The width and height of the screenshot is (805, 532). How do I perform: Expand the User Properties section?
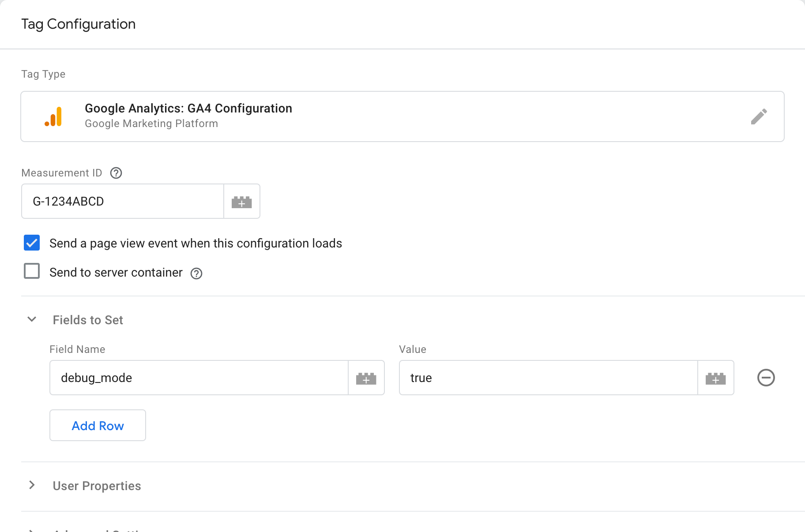point(32,485)
